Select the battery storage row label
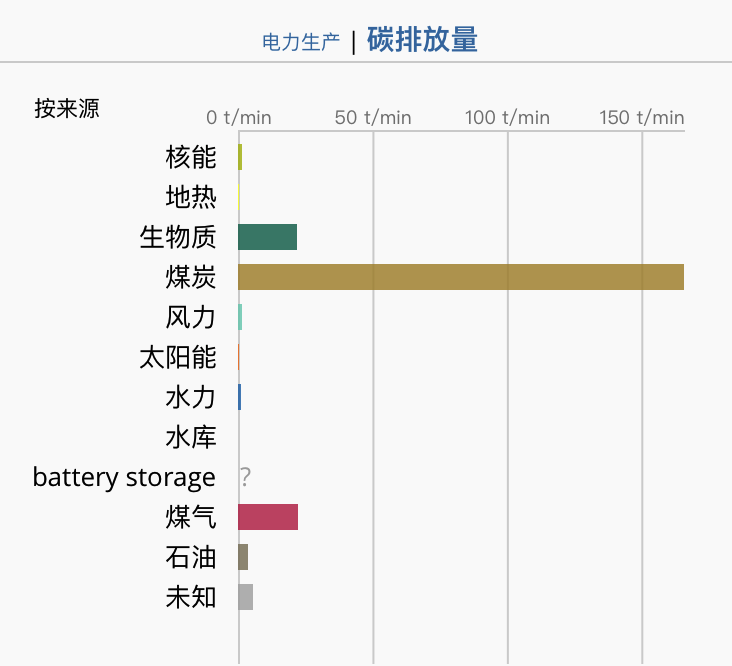The height and width of the screenshot is (666, 732). click(x=124, y=478)
